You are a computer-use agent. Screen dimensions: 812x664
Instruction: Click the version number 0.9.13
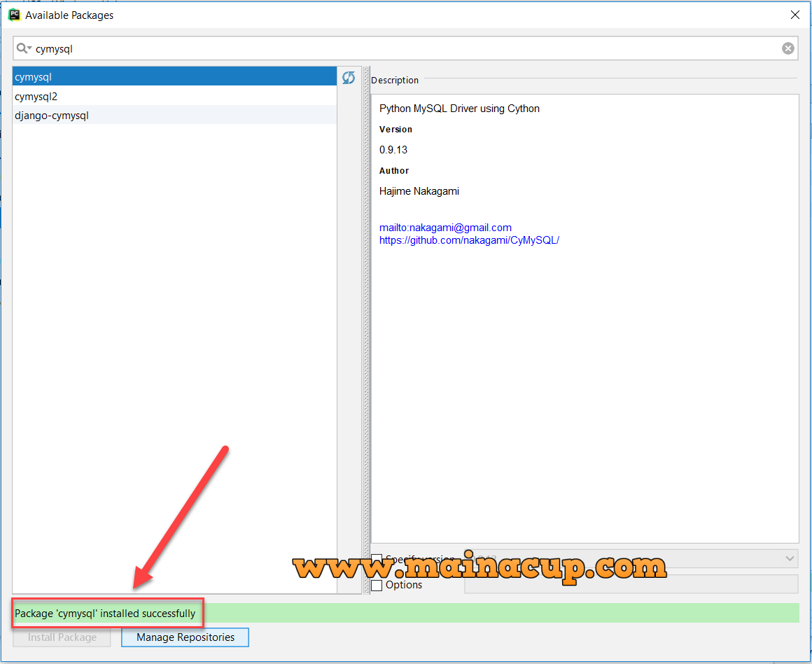pyautogui.click(x=393, y=150)
